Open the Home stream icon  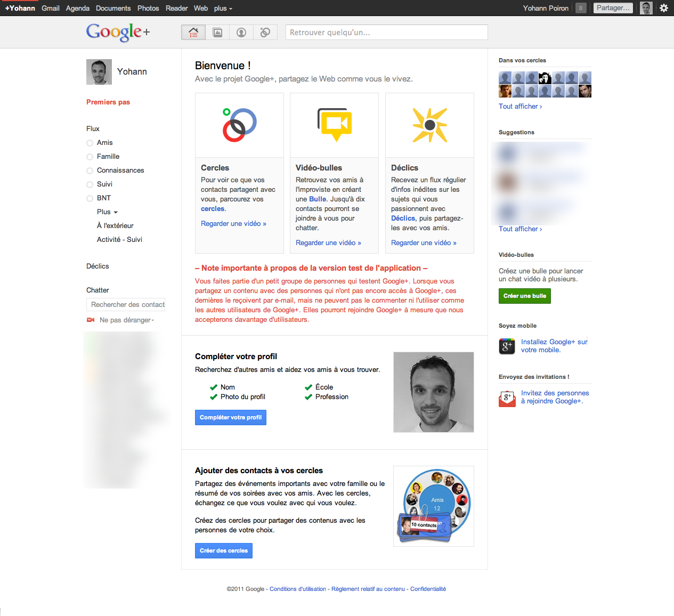(x=193, y=33)
